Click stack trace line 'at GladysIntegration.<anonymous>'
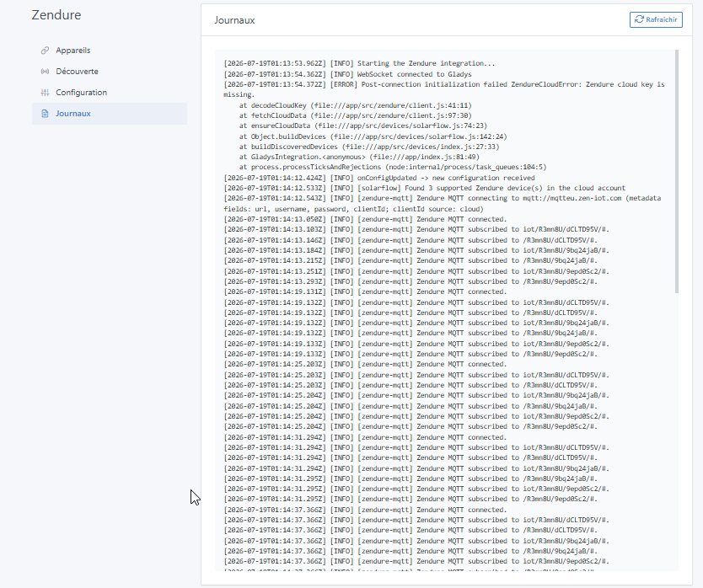 pos(359,157)
